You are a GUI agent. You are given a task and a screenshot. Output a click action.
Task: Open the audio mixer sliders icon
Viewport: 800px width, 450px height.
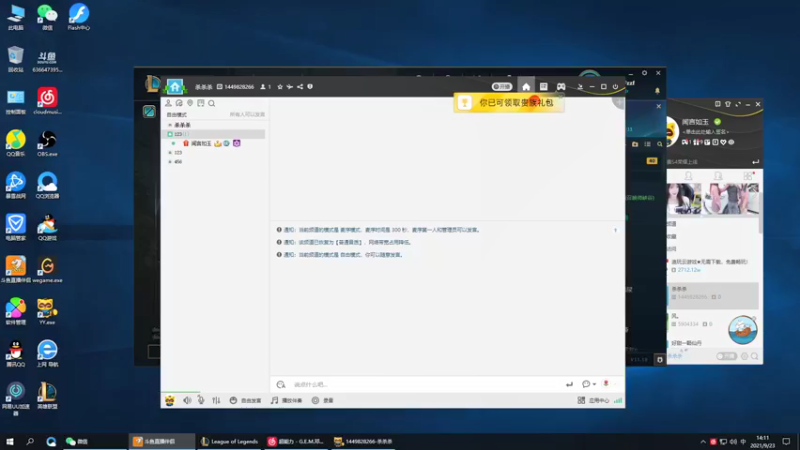(x=216, y=401)
